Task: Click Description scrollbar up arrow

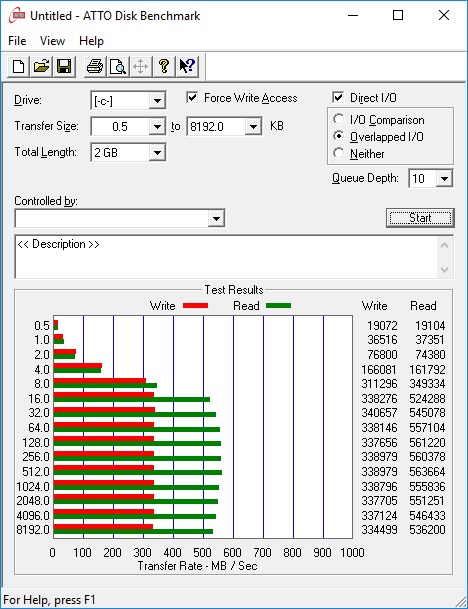Action: pyautogui.click(x=445, y=245)
